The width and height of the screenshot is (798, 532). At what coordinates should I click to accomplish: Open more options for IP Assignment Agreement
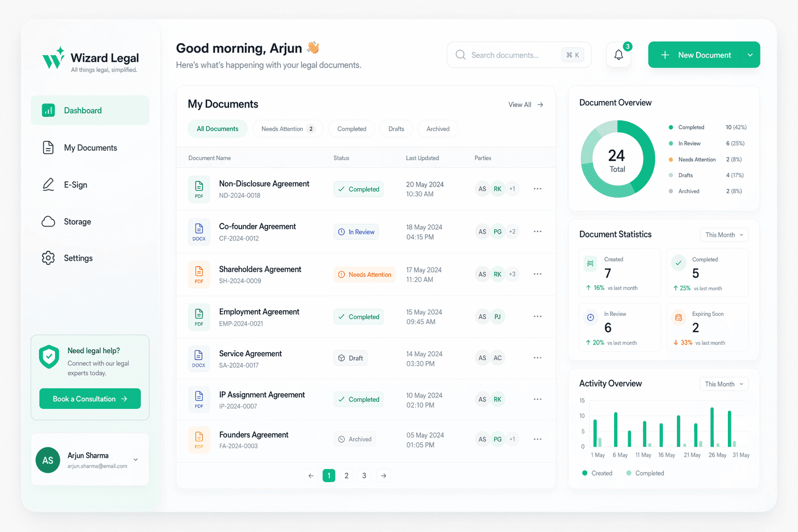click(x=538, y=399)
